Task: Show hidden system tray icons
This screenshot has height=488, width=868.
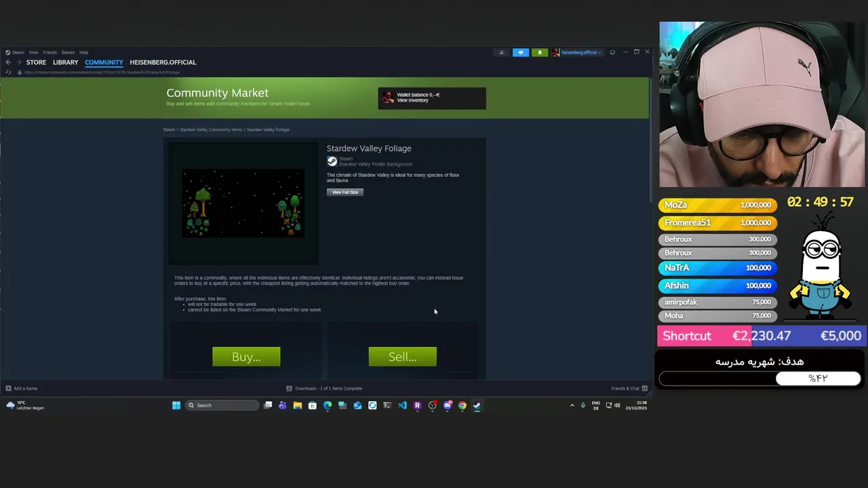Action: click(x=572, y=405)
